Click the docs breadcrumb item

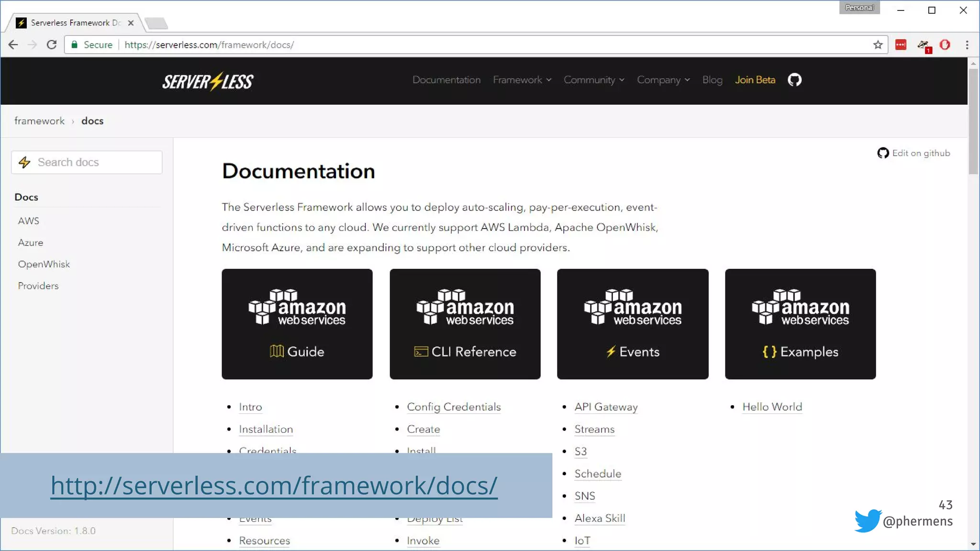tap(92, 121)
